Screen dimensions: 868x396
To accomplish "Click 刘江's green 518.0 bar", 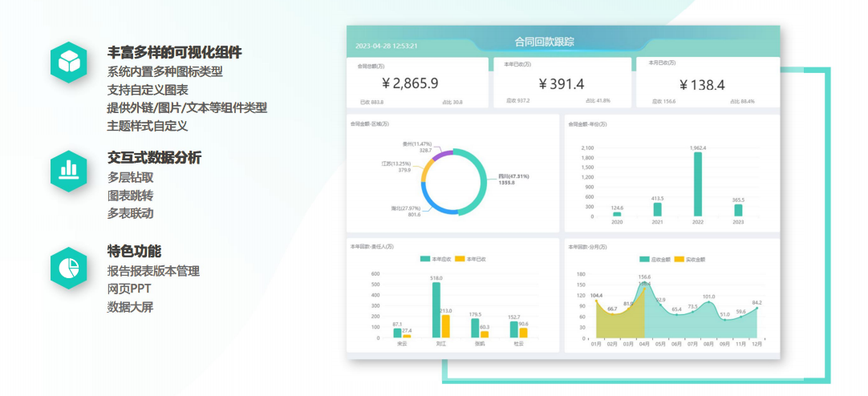I will click(436, 309).
